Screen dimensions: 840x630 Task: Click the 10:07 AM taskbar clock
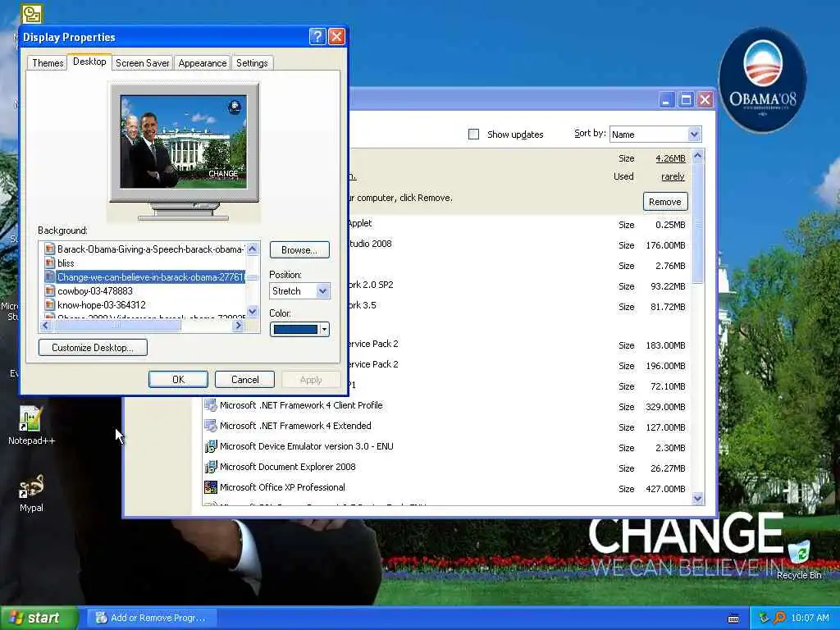(x=810, y=618)
